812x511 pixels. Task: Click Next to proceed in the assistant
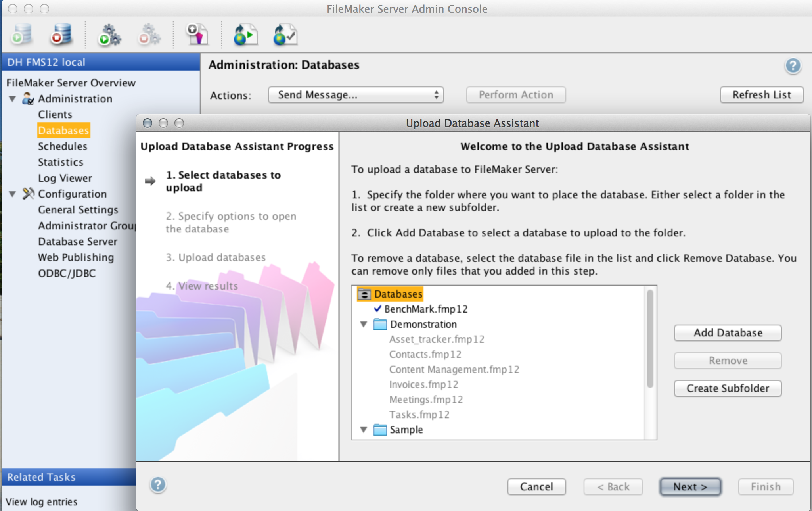coord(690,487)
